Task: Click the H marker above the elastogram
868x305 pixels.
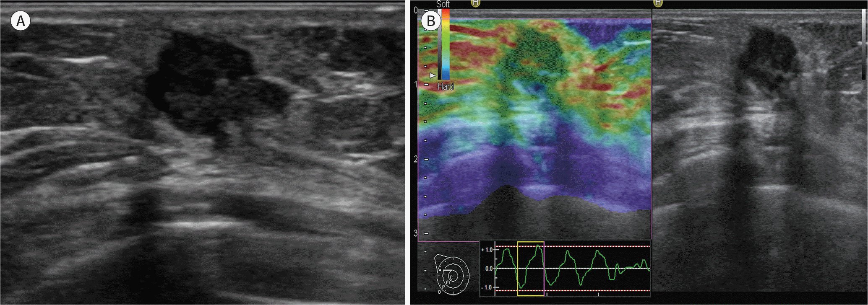Action: (x=475, y=3)
